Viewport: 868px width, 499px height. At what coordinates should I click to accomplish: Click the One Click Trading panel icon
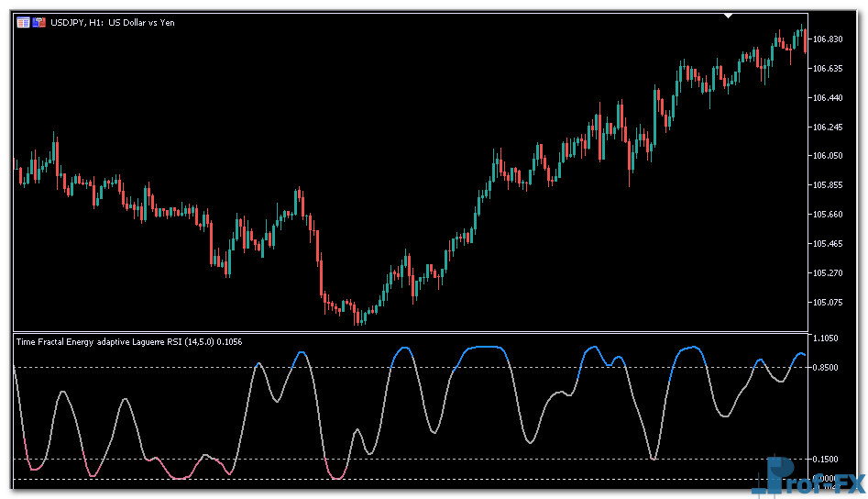[x=23, y=22]
